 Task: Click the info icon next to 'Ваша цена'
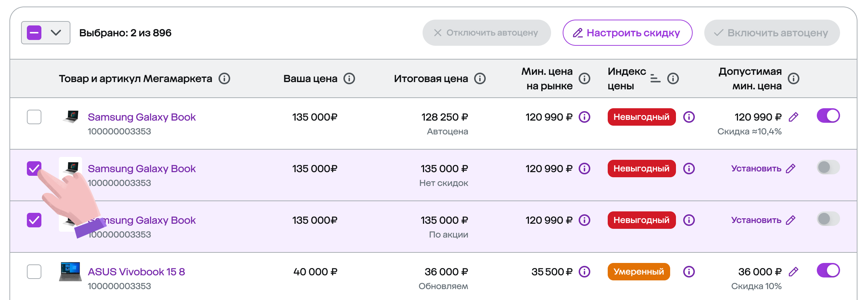[x=349, y=78]
